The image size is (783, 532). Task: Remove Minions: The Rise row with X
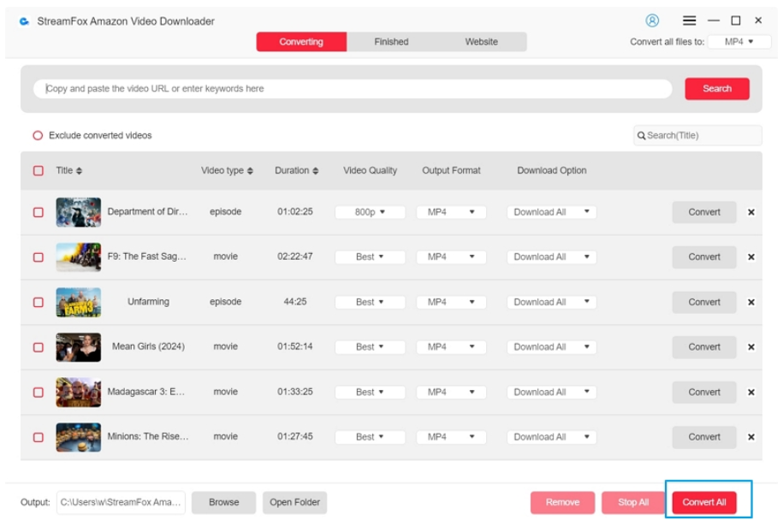tap(751, 437)
